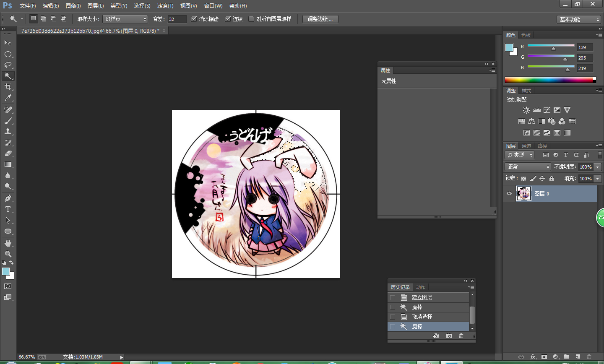Uncheck the 连续 checkbox
This screenshot has height=364, width=604.
pyautogui.click(x=228, y=19)
